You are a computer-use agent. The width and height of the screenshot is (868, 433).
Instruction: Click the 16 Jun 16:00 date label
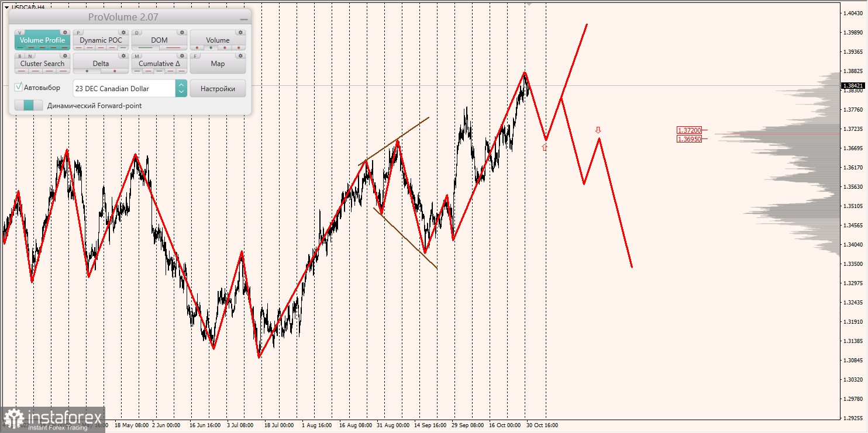click(x=204, y=425)
